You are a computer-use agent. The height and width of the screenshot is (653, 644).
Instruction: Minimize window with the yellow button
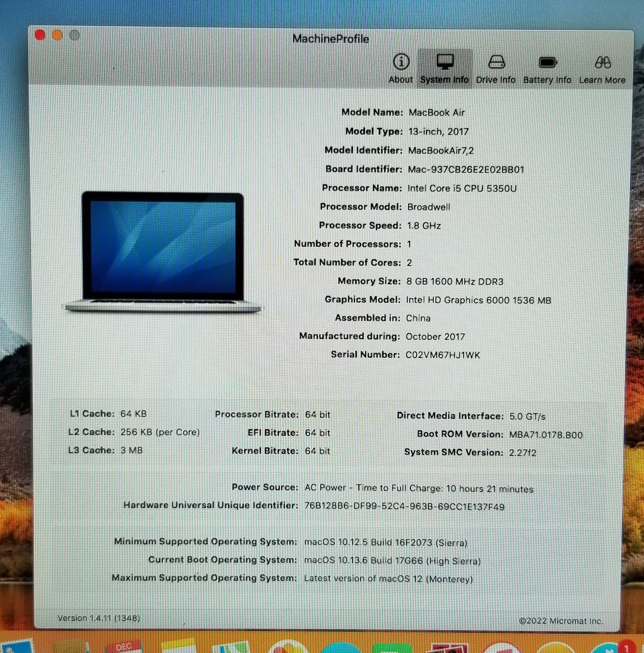coord(57,35)
